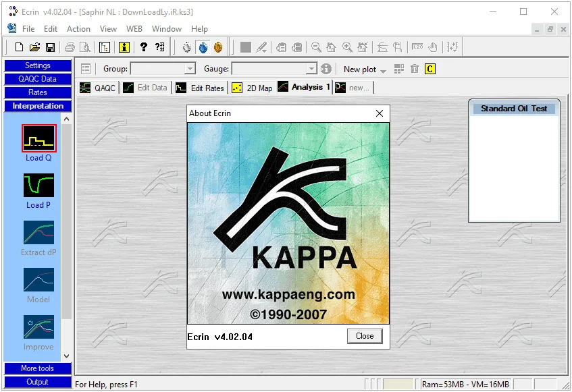Switch to the 2D Map tab

click(x=252, y=88)
